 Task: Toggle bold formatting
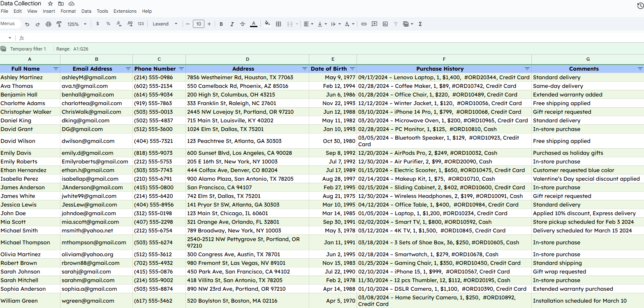[221, 24]
